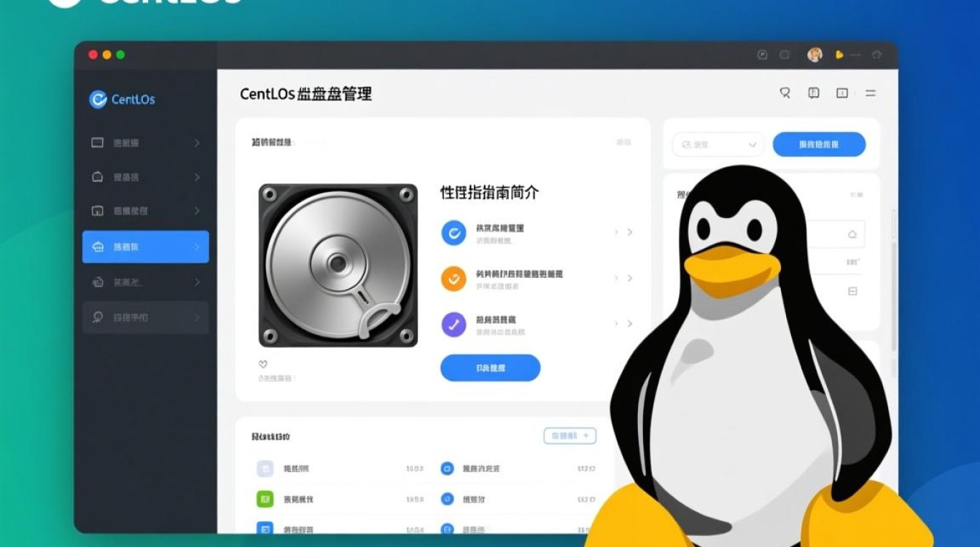Click the blue button under the guide list

491,368
